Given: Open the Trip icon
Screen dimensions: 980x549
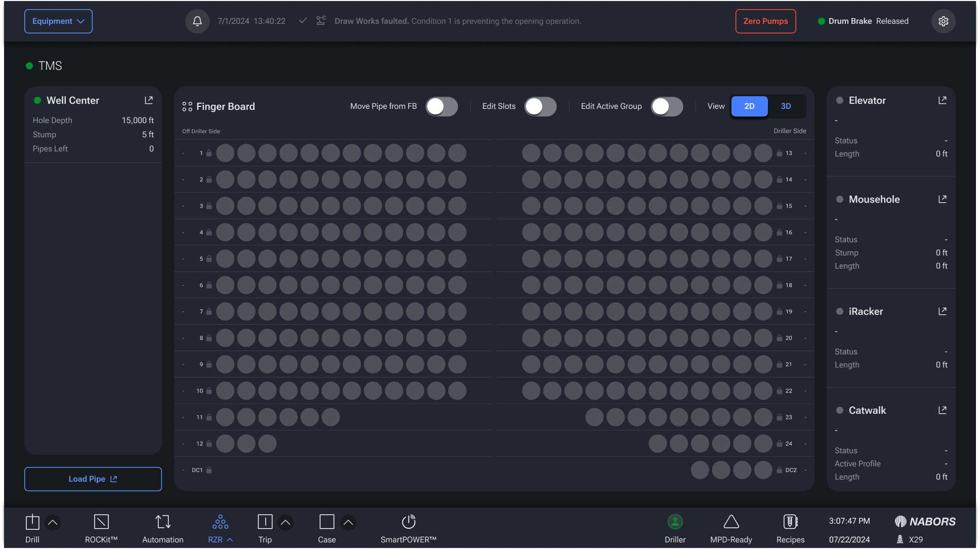Looking at the screenshot, I should coord(265,522).
